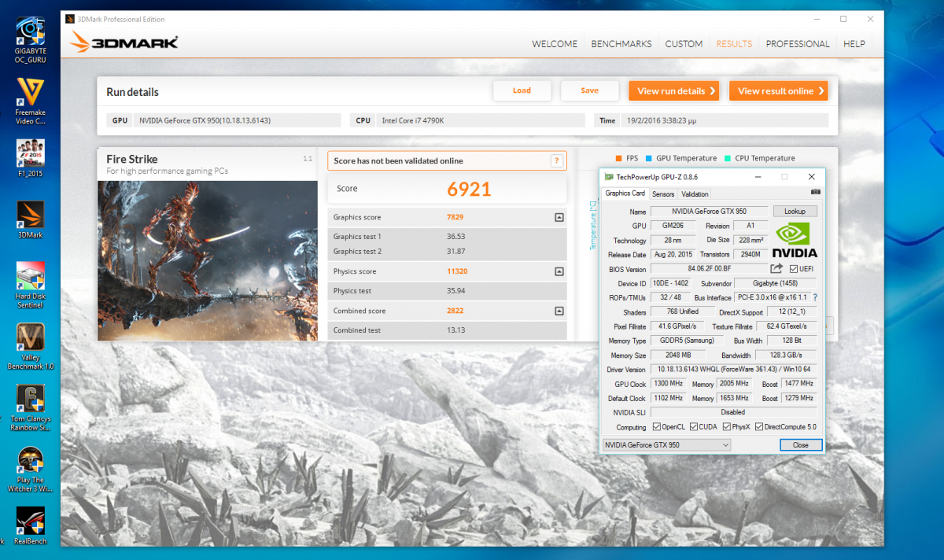Click the GPU-Z Close button

pos(801,445)
